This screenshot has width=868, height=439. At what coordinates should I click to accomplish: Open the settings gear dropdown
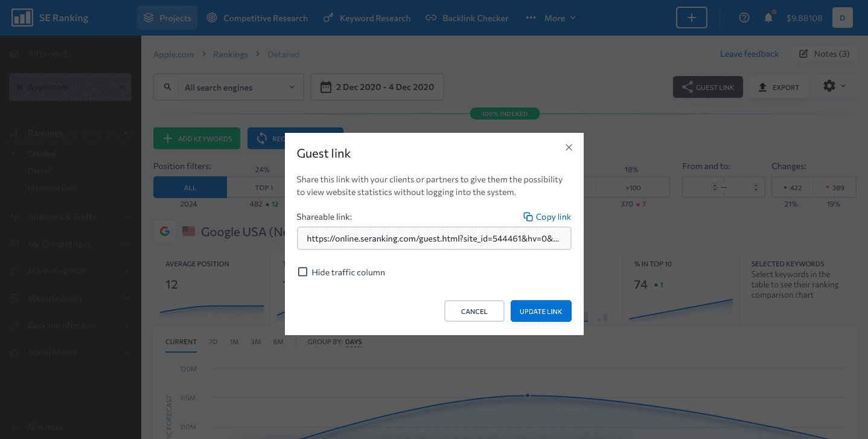[835, 86]
